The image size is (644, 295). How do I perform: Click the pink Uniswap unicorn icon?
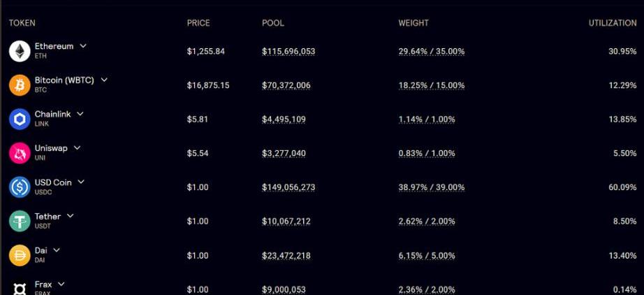point(20,153)
